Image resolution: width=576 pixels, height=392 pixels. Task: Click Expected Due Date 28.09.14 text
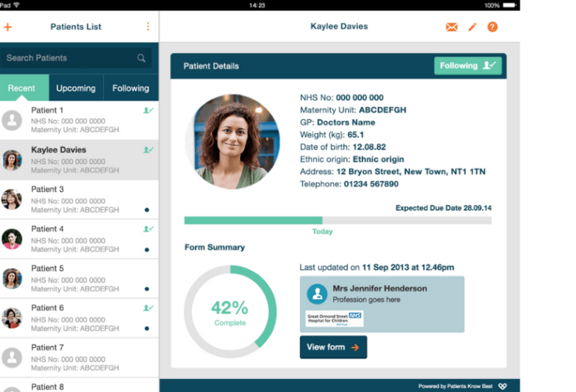point(444,208)
